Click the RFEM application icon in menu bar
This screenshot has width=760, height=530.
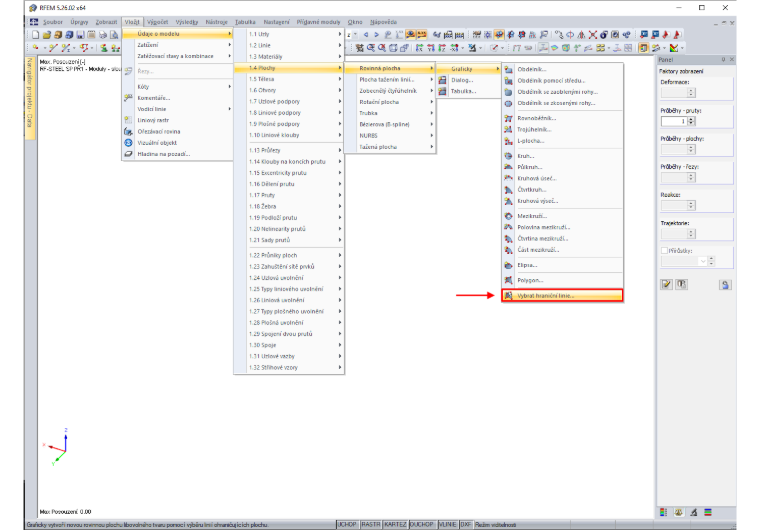tap(34, 22)
